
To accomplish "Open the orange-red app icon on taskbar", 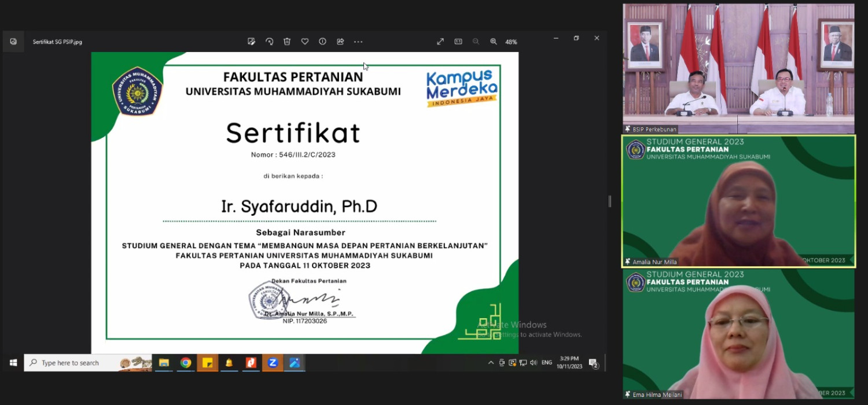I will pyautogui.click(x=251, y=363).
